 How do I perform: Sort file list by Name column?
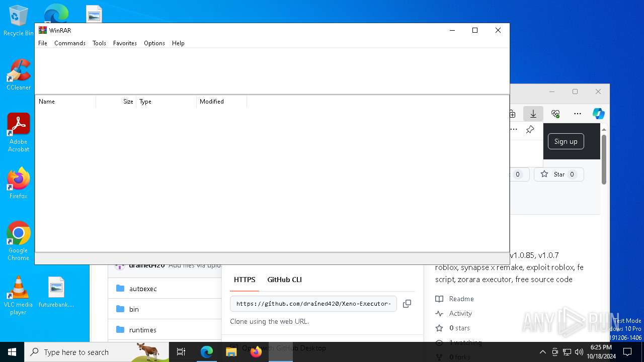coord(65,102)
